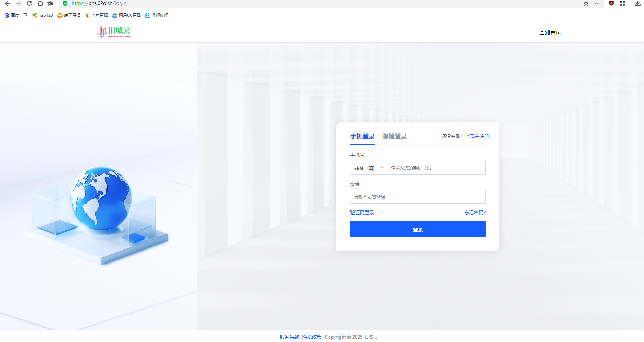Reload the page with refresh icon

(29, 3)
